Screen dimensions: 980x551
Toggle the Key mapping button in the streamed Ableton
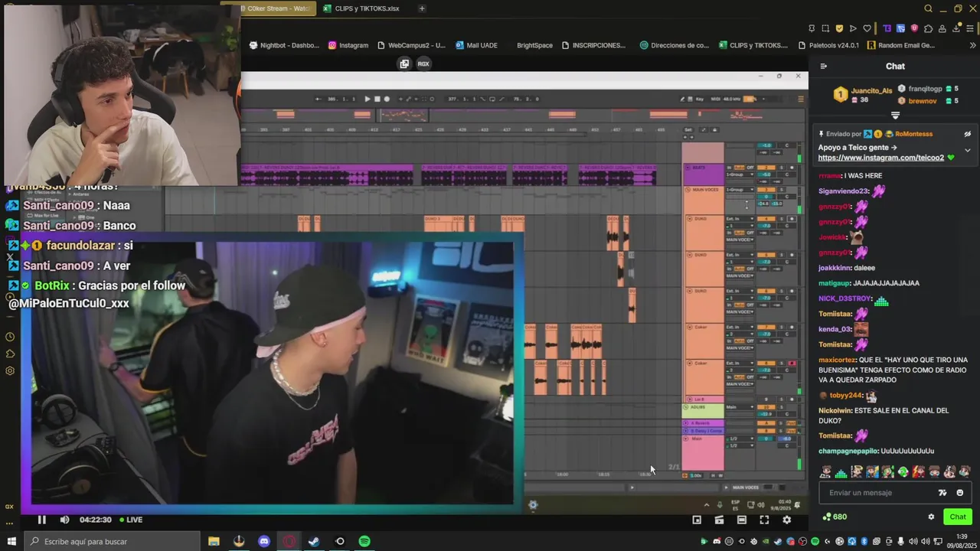(x=698, y=99)
